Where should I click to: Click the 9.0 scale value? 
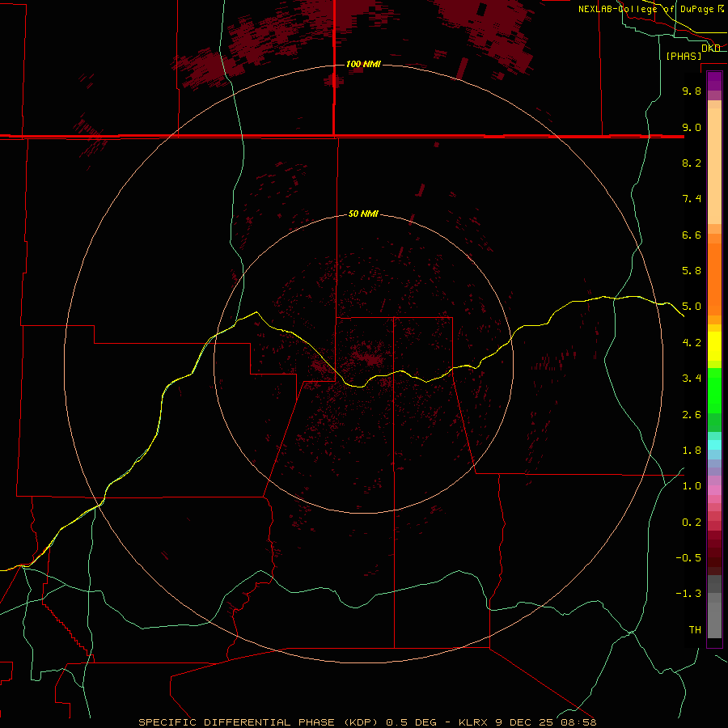click(x=692, y=127)
